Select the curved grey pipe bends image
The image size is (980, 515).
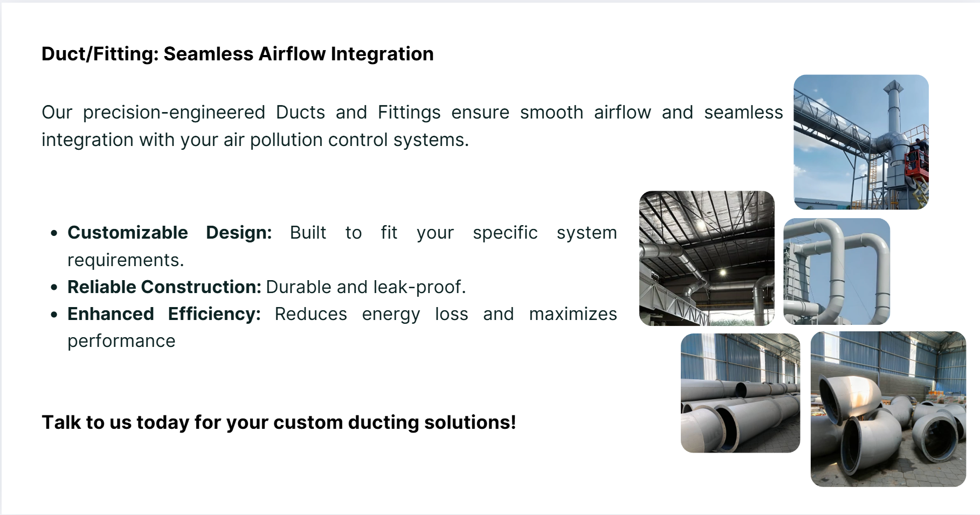coord(837,272)
